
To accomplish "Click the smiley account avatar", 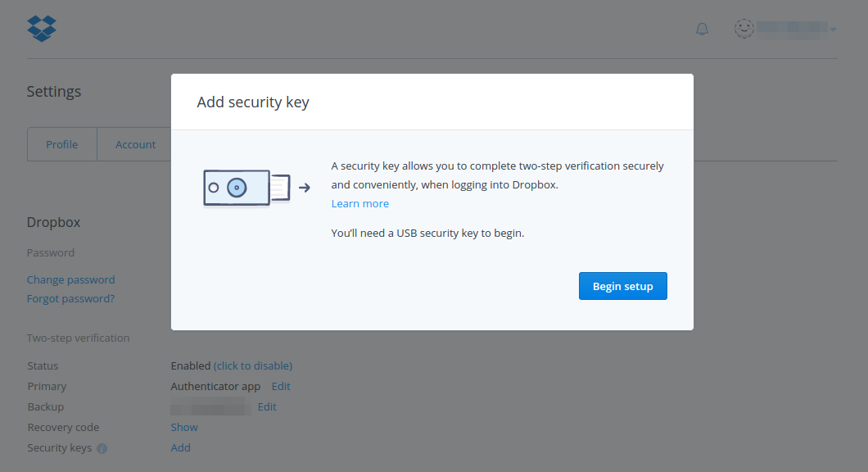I will pos(744,29).
